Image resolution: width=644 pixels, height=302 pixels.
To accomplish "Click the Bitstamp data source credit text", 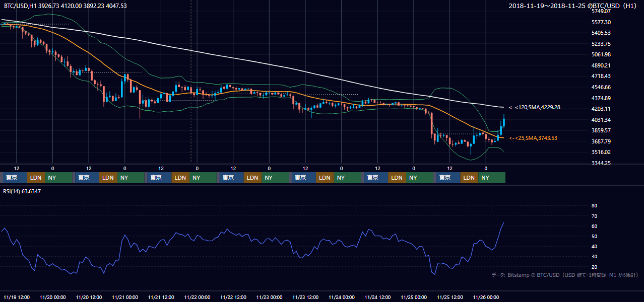I will [565, 275].
